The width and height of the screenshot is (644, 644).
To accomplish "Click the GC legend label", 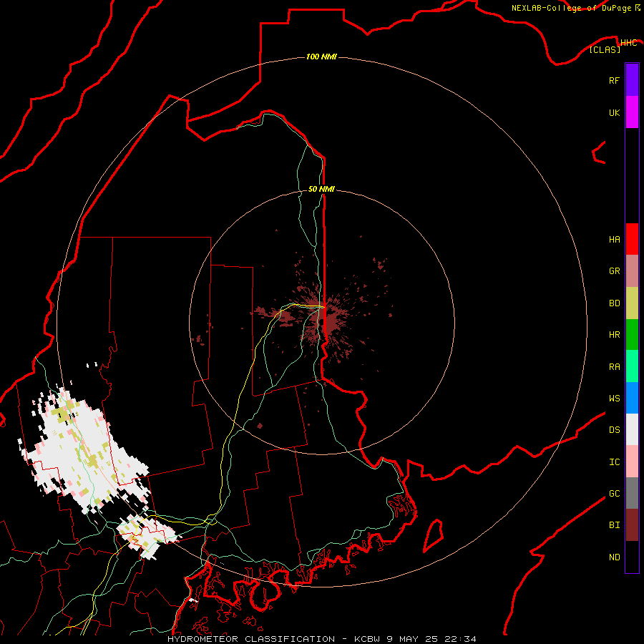I will tap(614, 494).
